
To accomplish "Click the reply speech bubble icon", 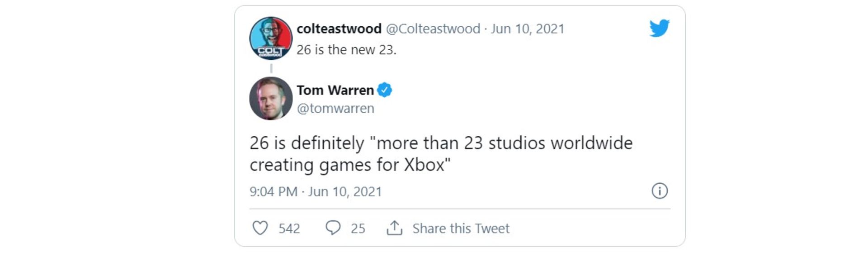I will pos(333,228).
